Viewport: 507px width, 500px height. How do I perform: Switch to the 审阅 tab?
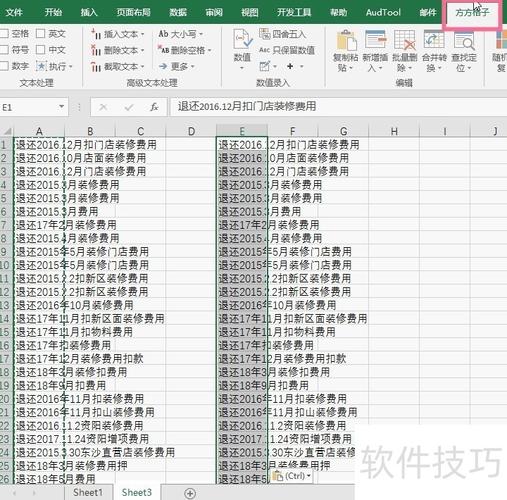point(214,12)
